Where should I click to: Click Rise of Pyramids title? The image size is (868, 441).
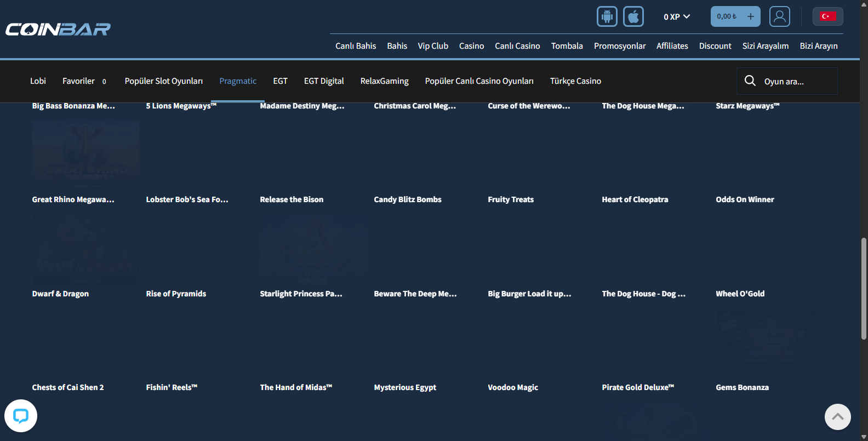pos(176,294)
